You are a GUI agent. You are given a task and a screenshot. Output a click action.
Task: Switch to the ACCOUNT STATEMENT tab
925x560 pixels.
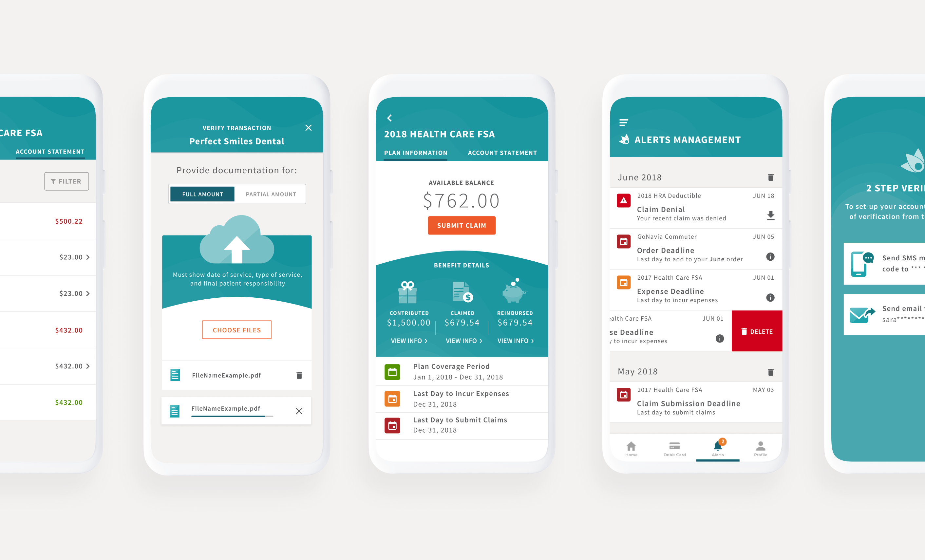tap(501, 152)
